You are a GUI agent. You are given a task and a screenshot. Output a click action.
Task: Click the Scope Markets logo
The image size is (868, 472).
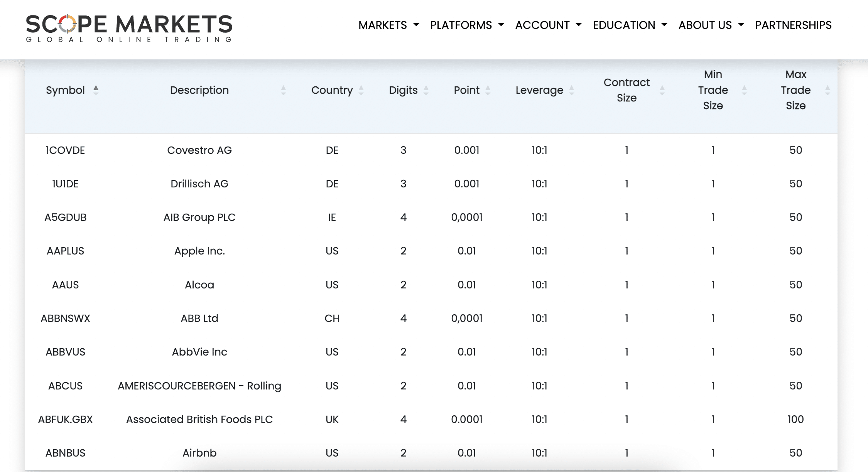coord(129,29)
